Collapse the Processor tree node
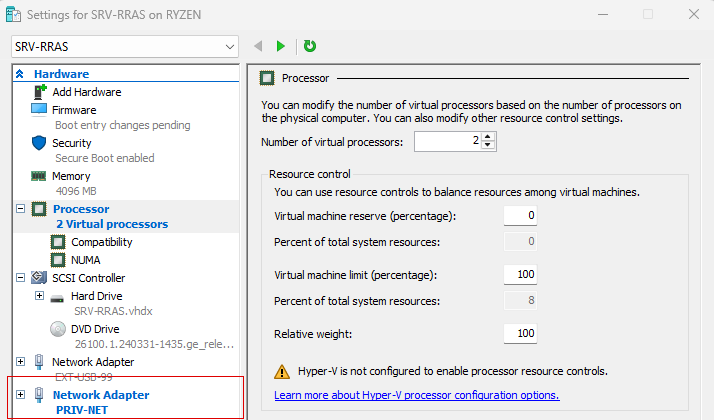 click(x=21, y=209)
